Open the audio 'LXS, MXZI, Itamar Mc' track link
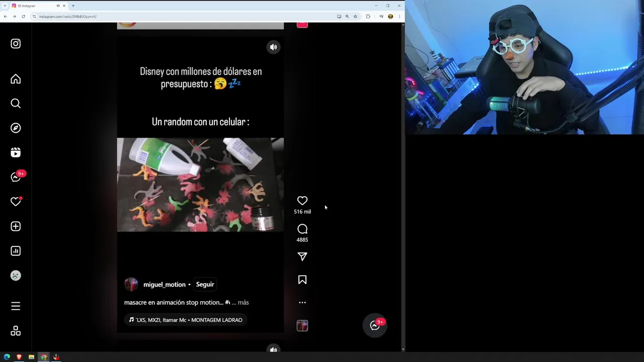The height and width of the screenshot is (362, 644). click(x=186, y=320)
